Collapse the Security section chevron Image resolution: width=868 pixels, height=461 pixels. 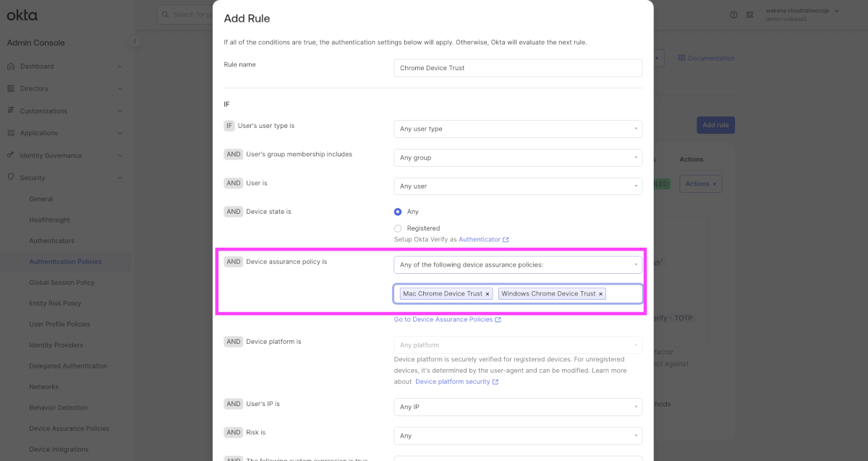120,178
